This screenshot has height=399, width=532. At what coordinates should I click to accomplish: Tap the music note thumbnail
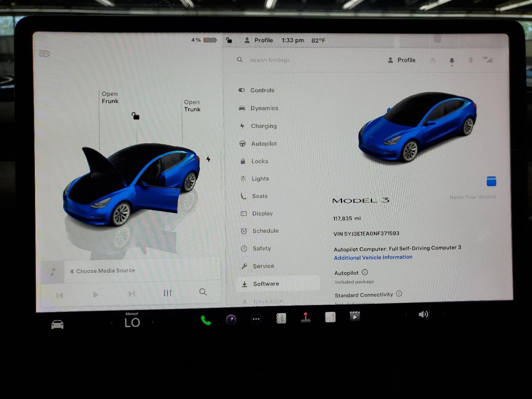tap(53, 272)
